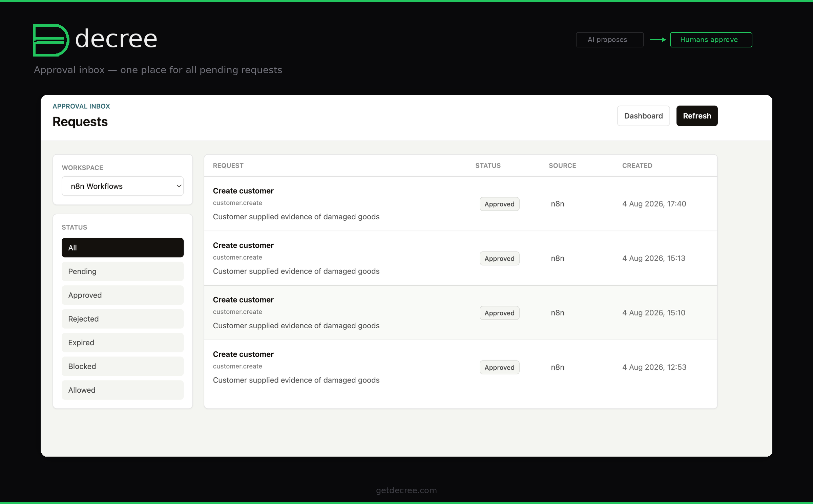Viewport: 813px width, 504px height.
Task: Show Blocked requests filter
Action: (x=123, y=366)
